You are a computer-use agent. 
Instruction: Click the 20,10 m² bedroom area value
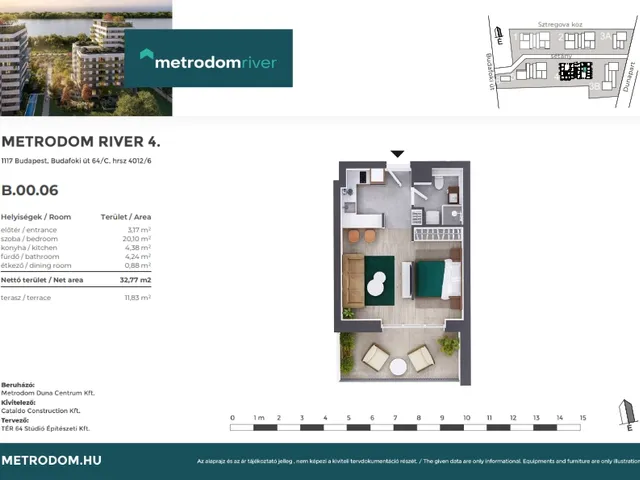click(x=137, y=239)
